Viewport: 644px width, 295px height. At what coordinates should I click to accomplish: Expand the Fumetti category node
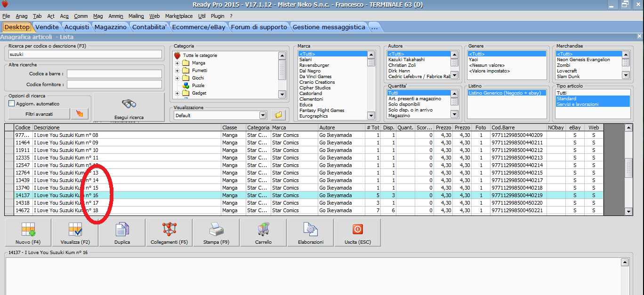(x=177, y=71)
